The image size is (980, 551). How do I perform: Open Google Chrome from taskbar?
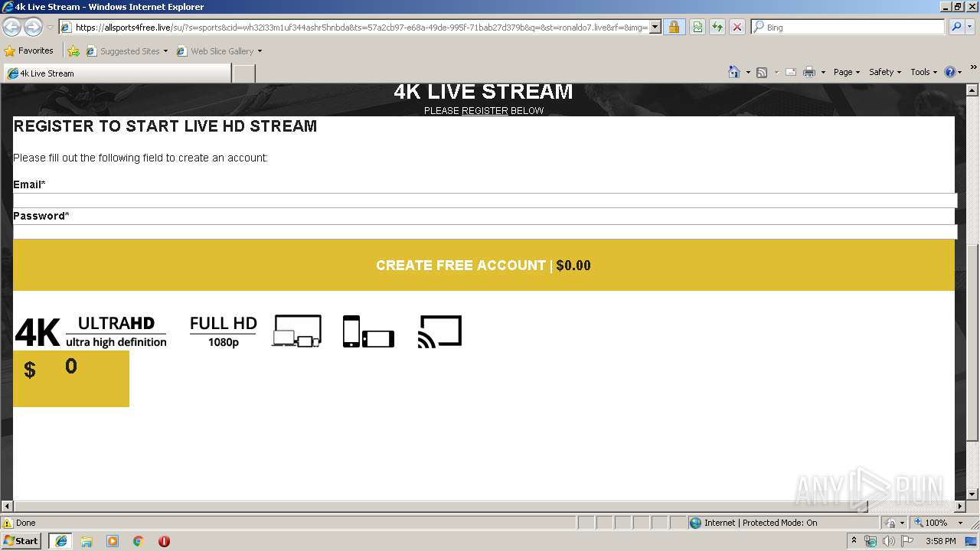(138, 541)
